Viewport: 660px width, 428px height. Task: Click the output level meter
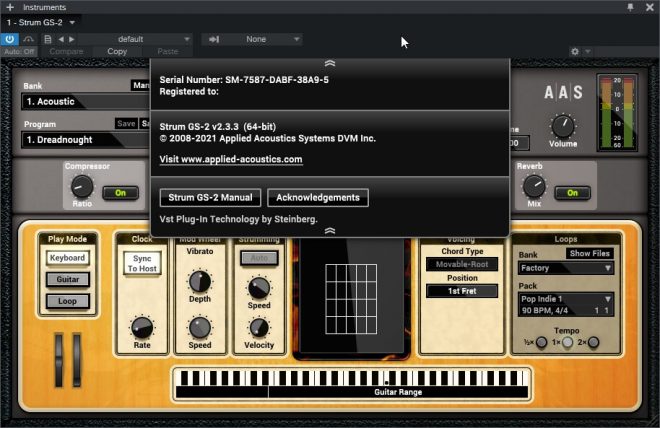click(617, 112)
